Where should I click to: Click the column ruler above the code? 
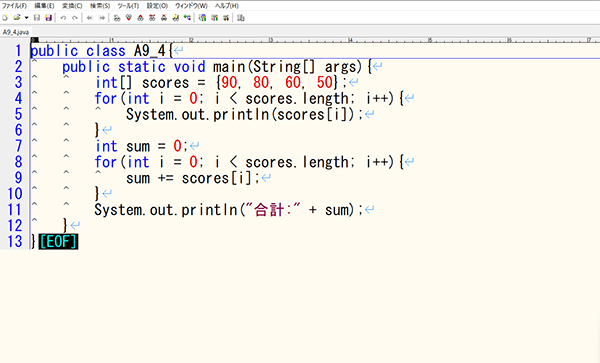coord(315,40)
